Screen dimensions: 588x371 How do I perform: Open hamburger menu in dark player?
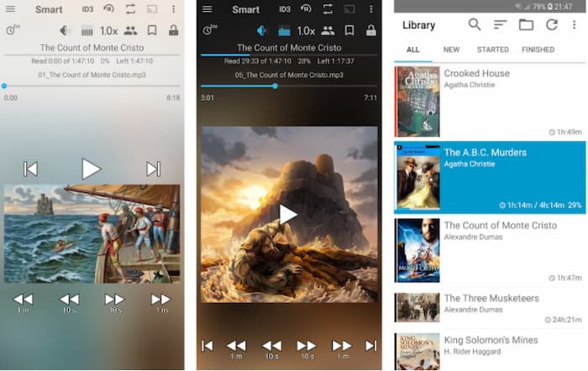point(207,9)
